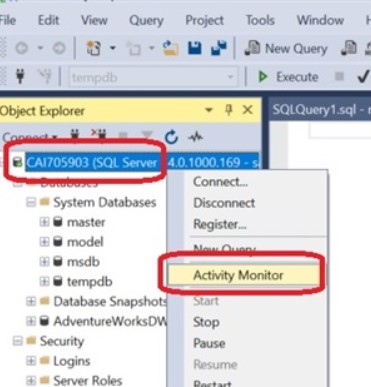Expand the msdb database node

click(x=44, y=262)
